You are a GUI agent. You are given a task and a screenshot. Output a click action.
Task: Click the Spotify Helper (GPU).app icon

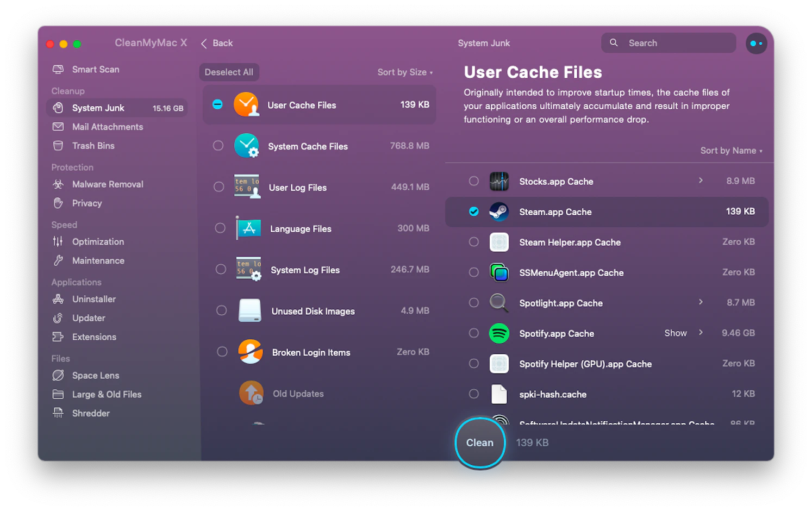(x=499, y=364)
